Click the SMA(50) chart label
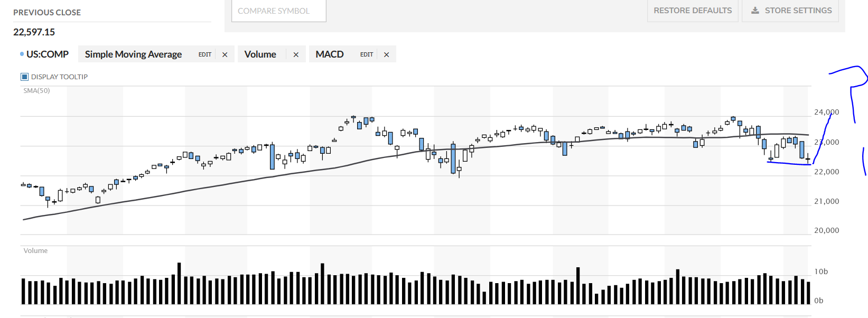 (x=36, y=90)
